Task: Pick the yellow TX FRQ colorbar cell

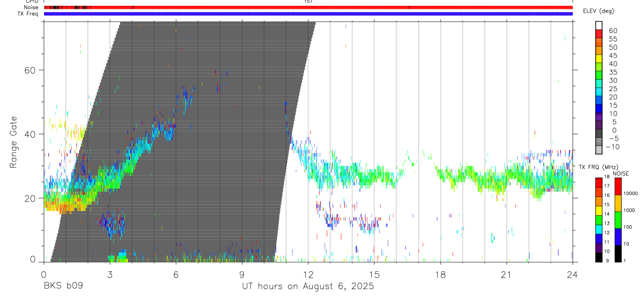Action: [599, 210]
